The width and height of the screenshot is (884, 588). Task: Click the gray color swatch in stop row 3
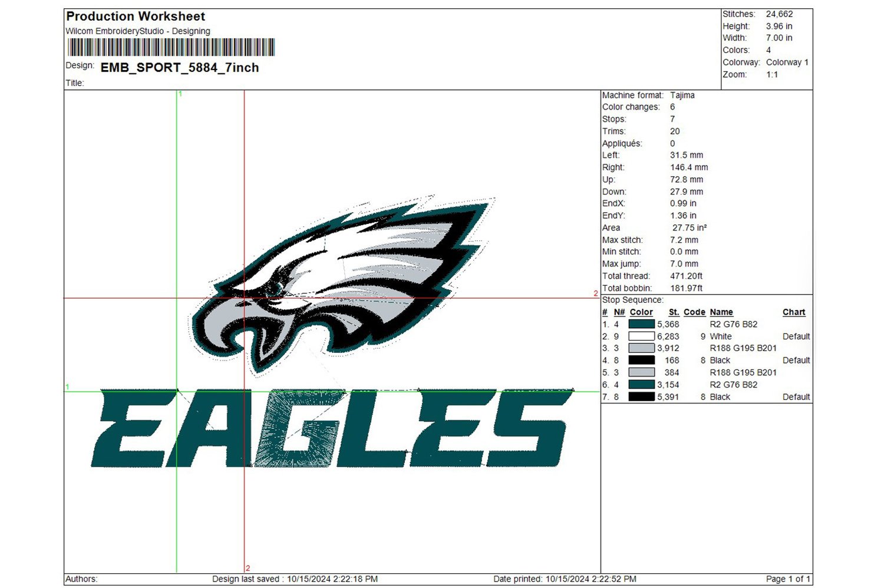click(x=641, y=348)
